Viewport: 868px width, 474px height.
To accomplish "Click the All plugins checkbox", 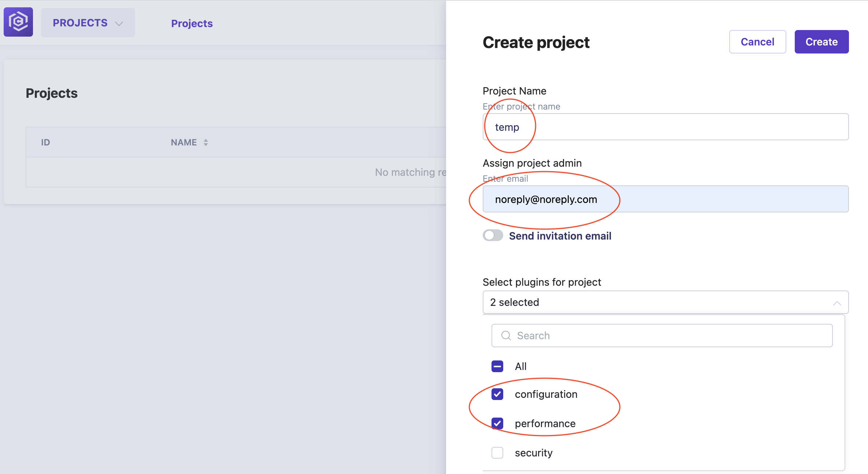I will point(497,366).
